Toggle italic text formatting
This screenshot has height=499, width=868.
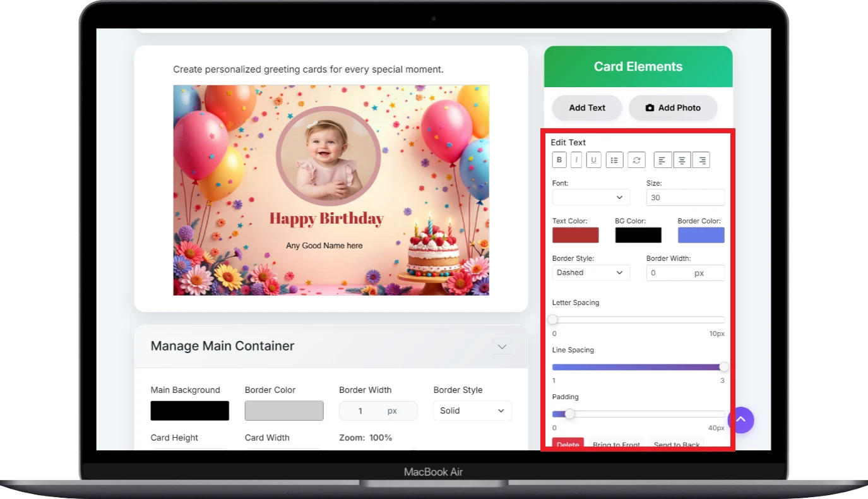[576, 160]
